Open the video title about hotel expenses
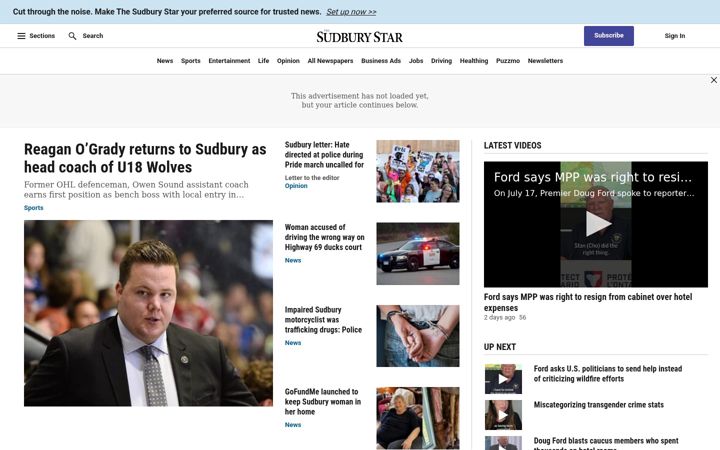The image size is (720, 450). pyautogui.click(x=588, y=302)
